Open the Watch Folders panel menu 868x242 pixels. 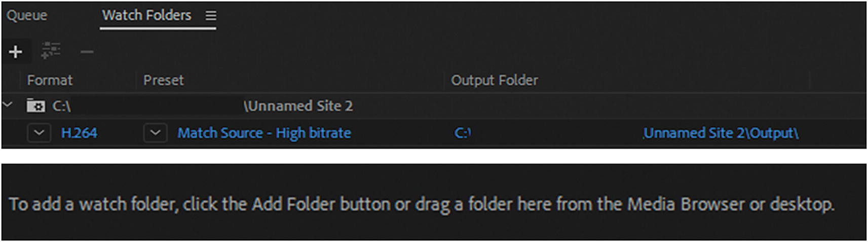(x=211, y=16)
